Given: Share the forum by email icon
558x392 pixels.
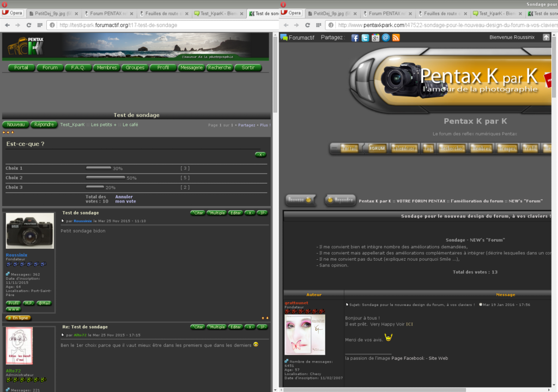Looking at the screenshot, I should point(386,38).
